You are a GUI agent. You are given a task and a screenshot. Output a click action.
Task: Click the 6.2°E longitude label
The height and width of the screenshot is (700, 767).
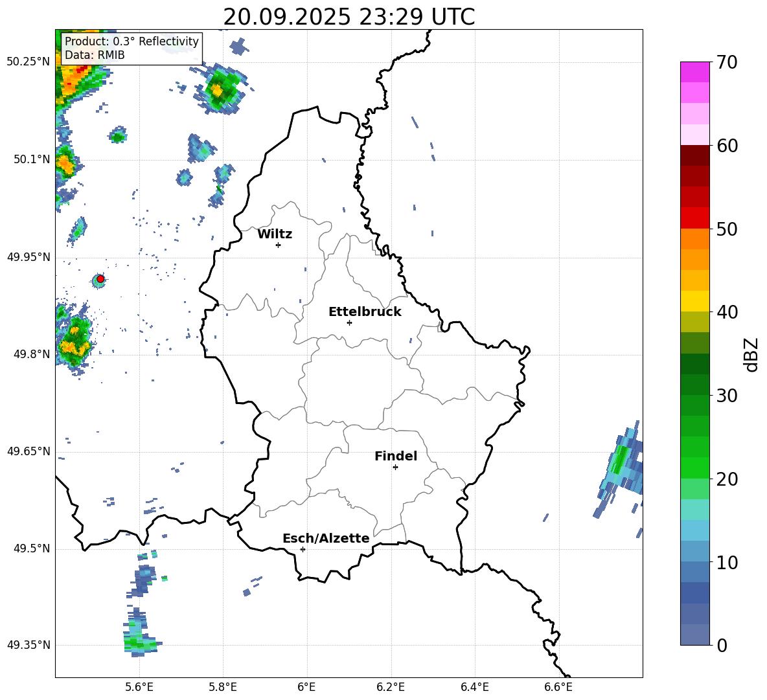[x=391, y=687]
